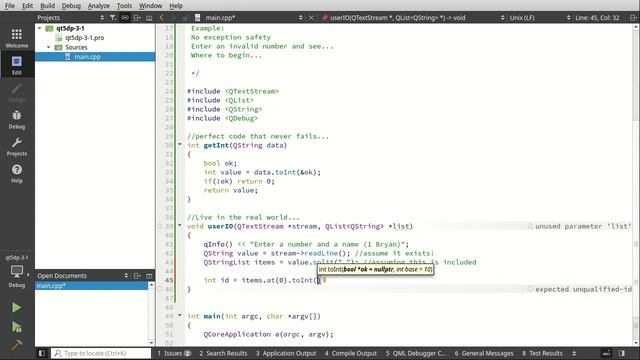Fold the userIO function
The width and height of the screenshot is (640, 360).
(180, 225)
